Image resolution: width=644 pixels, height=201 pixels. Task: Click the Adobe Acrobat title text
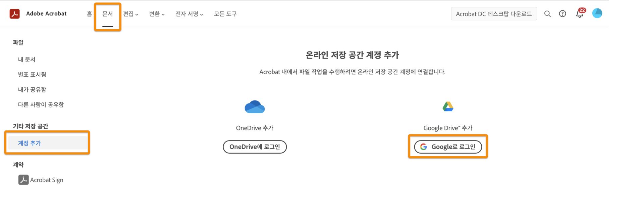coord(46,14)
